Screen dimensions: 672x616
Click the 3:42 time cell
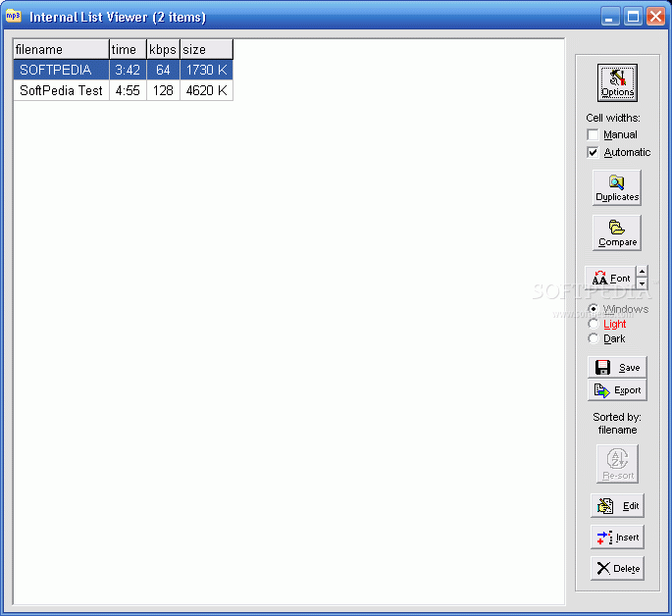[129, 70]
